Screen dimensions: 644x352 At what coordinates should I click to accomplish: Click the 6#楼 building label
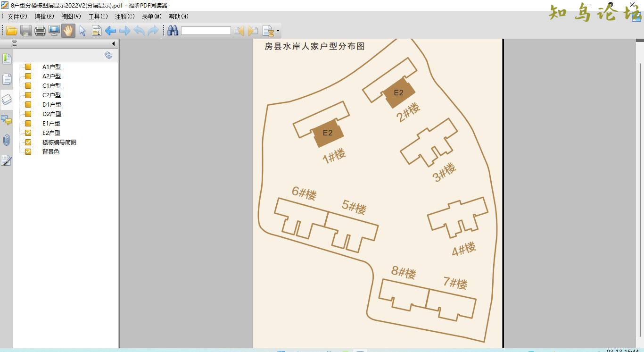(x=304, y=193)
